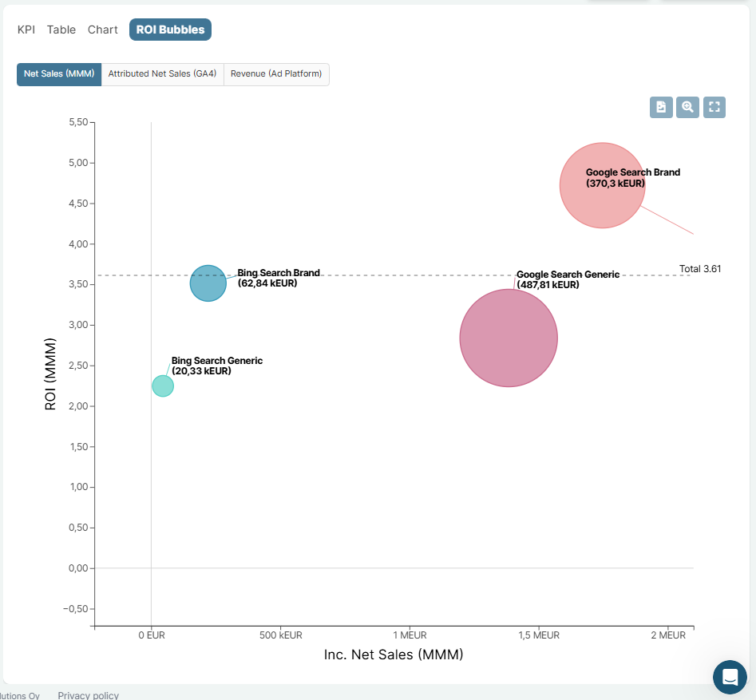Click the 0,00 y-axis tick label
Image resolution: width=756 pixels, height=700 pixels.
pos(78,568)
